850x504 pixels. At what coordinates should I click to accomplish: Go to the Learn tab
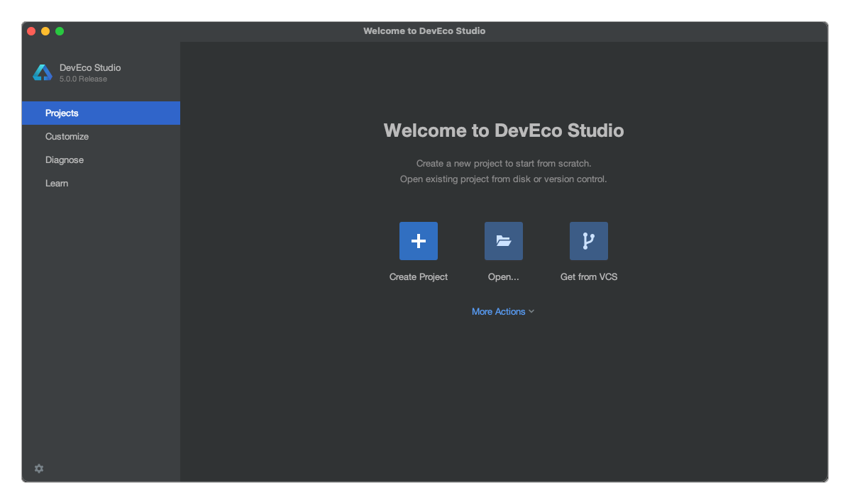101,183
